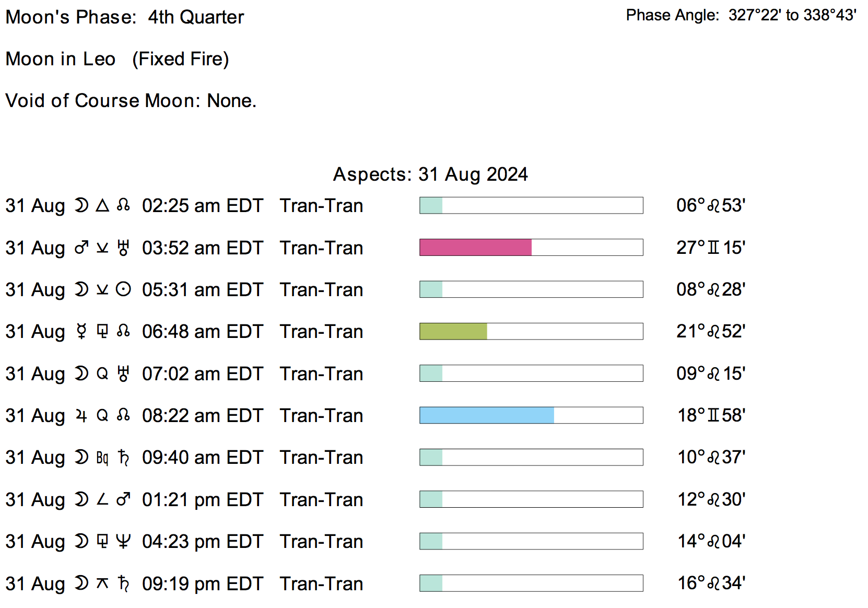The width and height of the screenshot is (868, 608).
Task: Select the Mars glyph in the 01:21 pm row
Action: pos(123,499)
